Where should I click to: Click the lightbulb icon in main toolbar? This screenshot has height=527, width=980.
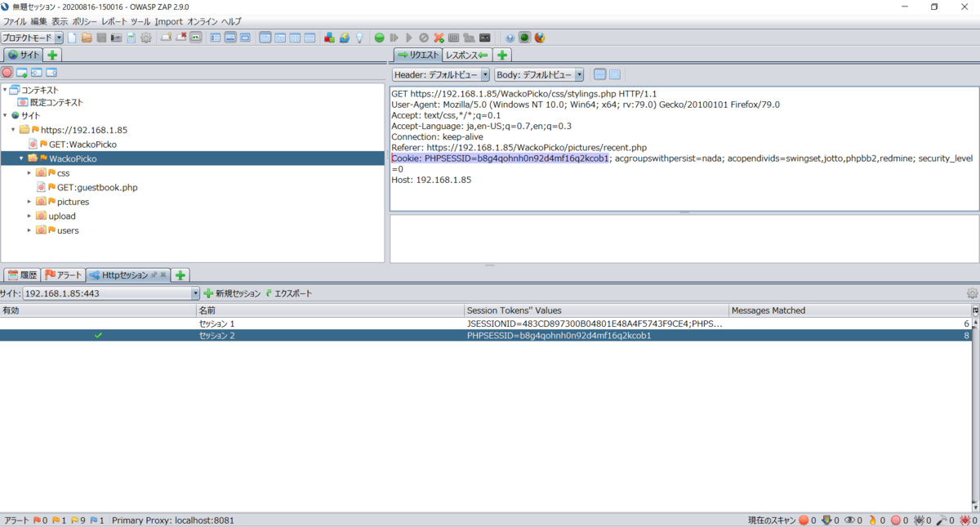[359, 38]
